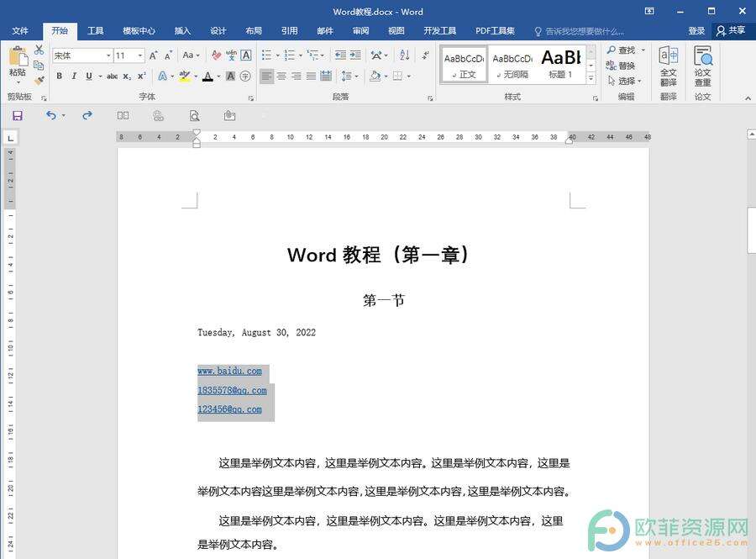Show or hide paragraph marks

(425, 55)
